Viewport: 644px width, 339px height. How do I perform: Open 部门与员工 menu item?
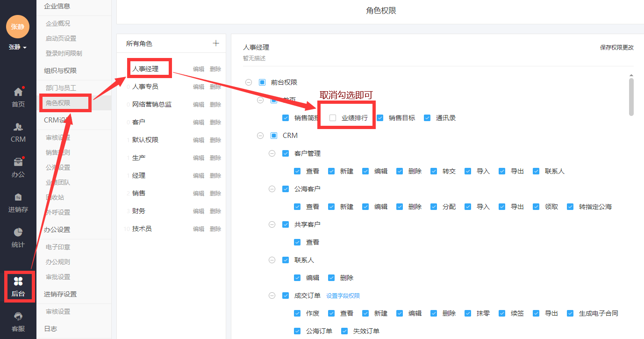click(x=61, y=88)
